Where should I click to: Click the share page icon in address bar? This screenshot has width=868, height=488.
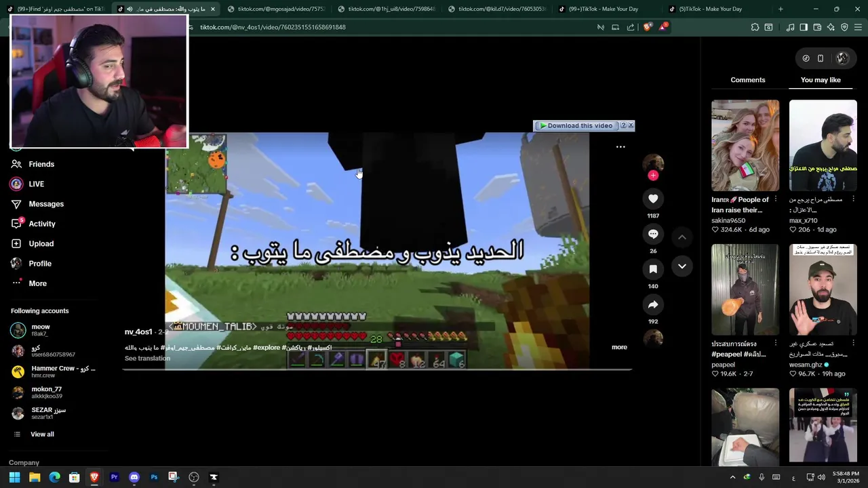631,27
